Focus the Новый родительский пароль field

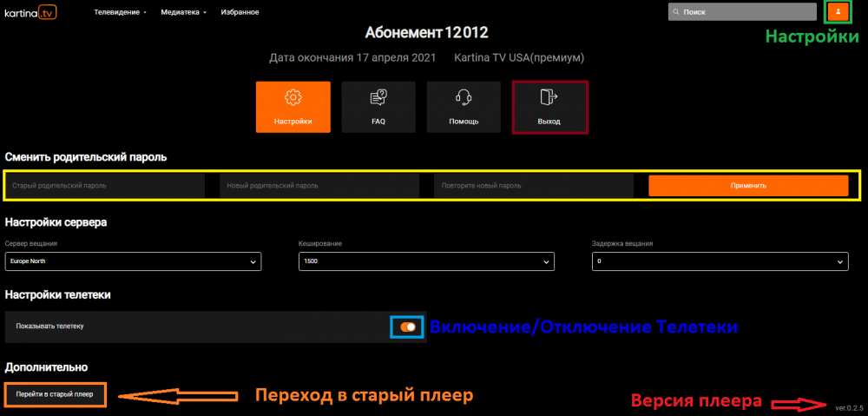click(x=319, y=186)
